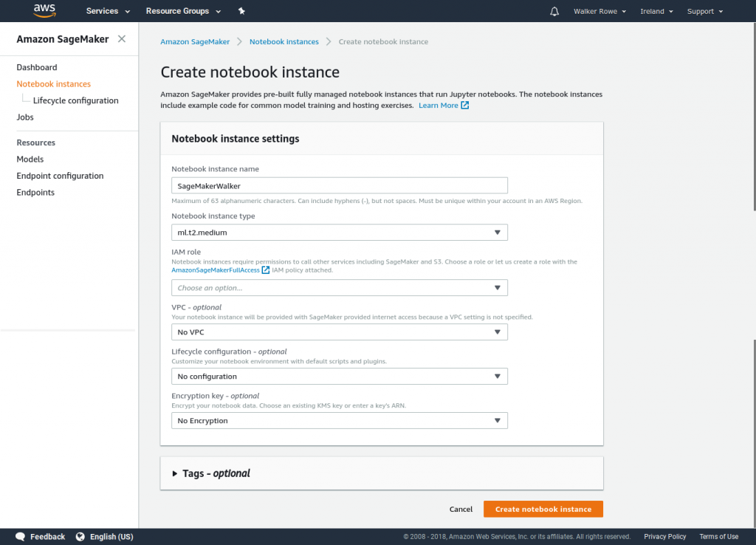Screen dimensions: 756x545
Task: Close the SageMaker sidebar with the X
Action: [123, 39]
